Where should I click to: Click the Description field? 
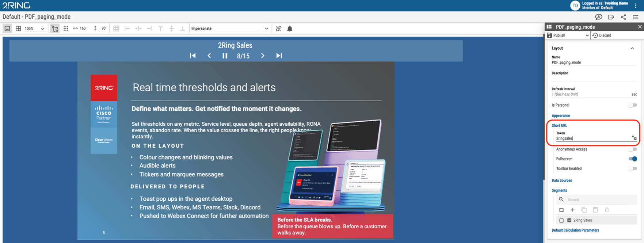click(x=594, y=78)
